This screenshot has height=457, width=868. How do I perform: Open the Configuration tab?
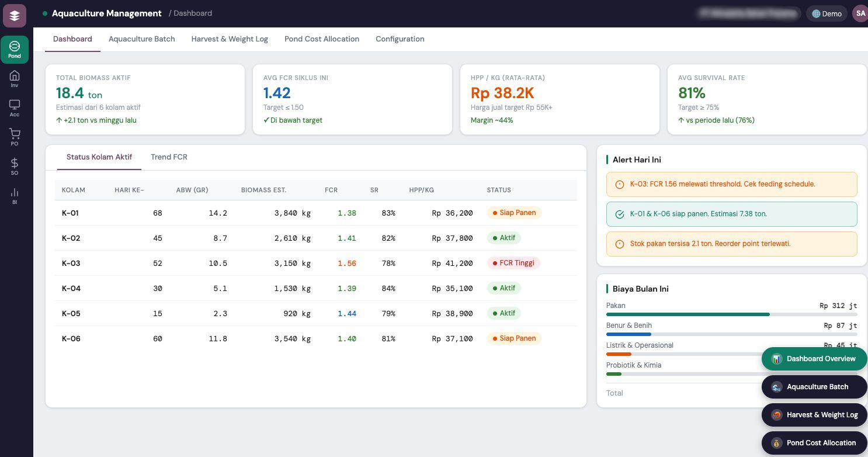coord(400,39)
